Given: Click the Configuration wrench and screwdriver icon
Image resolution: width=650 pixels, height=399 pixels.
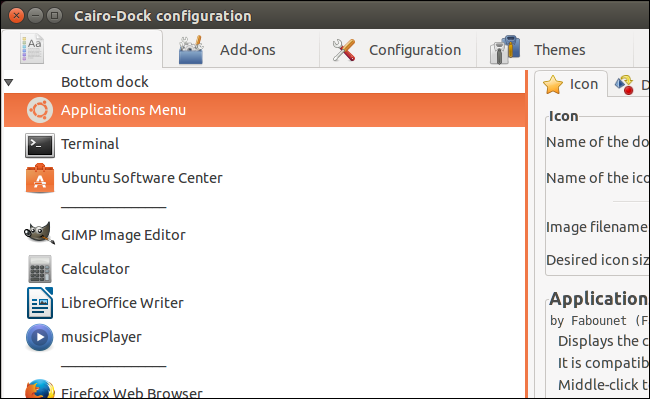Looking at the screenshot, I should 344,50.
